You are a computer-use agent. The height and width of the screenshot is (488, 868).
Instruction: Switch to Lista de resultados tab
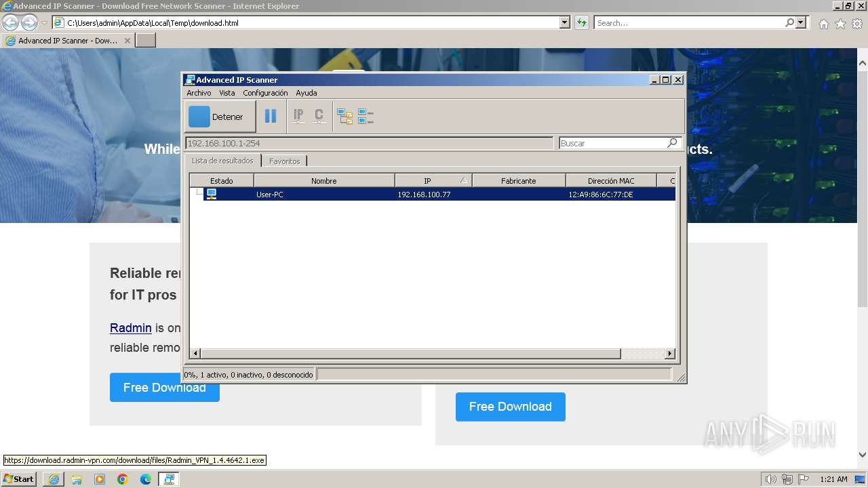coord(222,161)
